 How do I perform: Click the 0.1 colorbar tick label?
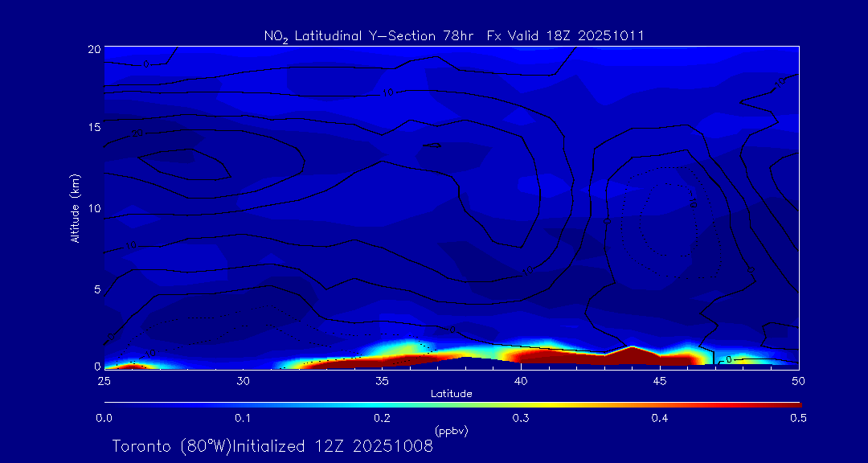243,418
